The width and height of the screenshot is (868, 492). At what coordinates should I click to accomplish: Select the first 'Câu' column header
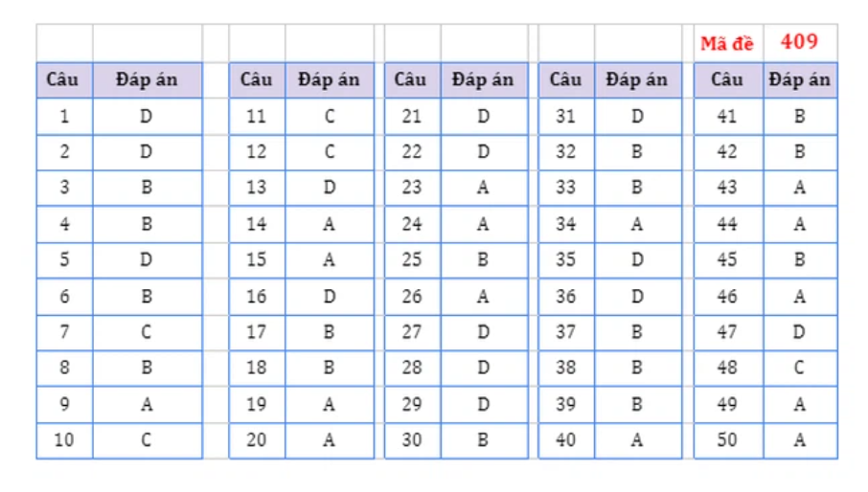click(64, 80)
